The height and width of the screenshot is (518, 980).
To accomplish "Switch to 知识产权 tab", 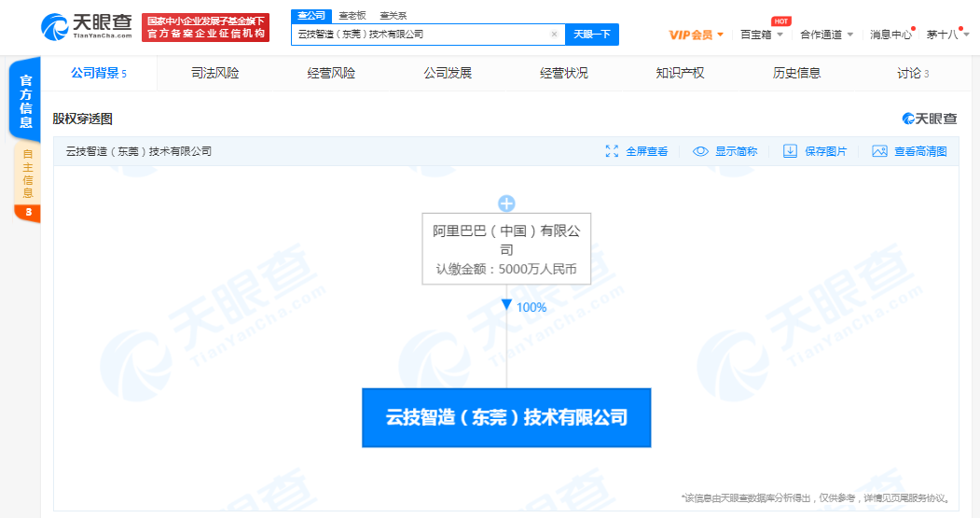I will pos(680,73).
